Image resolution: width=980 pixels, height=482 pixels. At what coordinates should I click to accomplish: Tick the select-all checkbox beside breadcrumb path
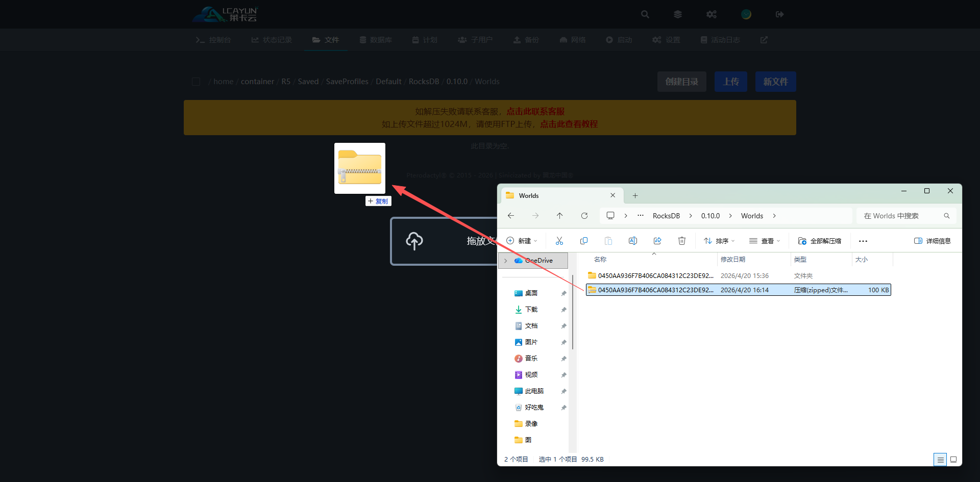click(x=196, y=82)
